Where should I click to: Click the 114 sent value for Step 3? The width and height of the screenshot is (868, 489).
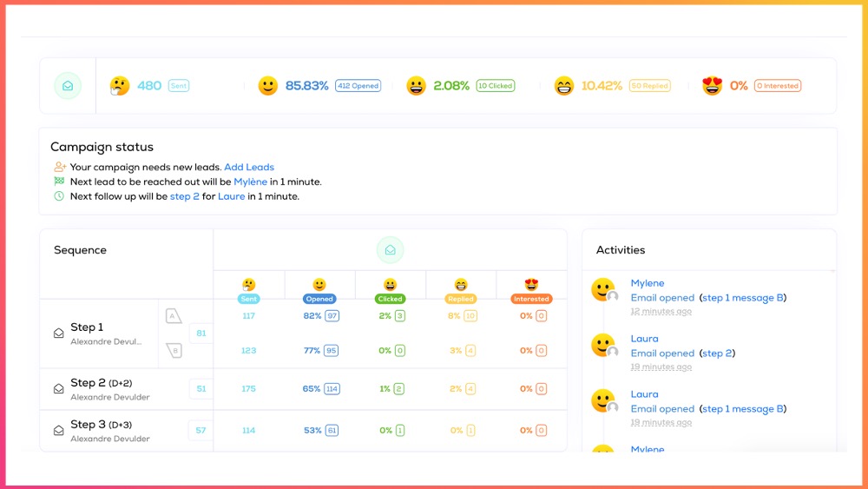coord(248,430)
